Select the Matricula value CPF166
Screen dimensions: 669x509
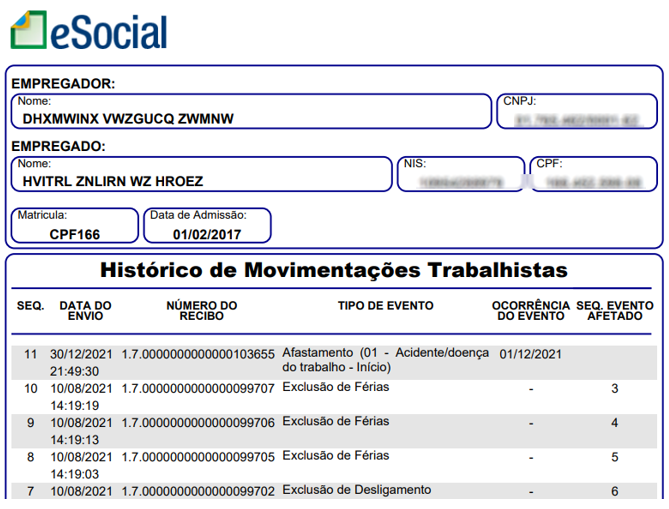click(x=75, y=234)
